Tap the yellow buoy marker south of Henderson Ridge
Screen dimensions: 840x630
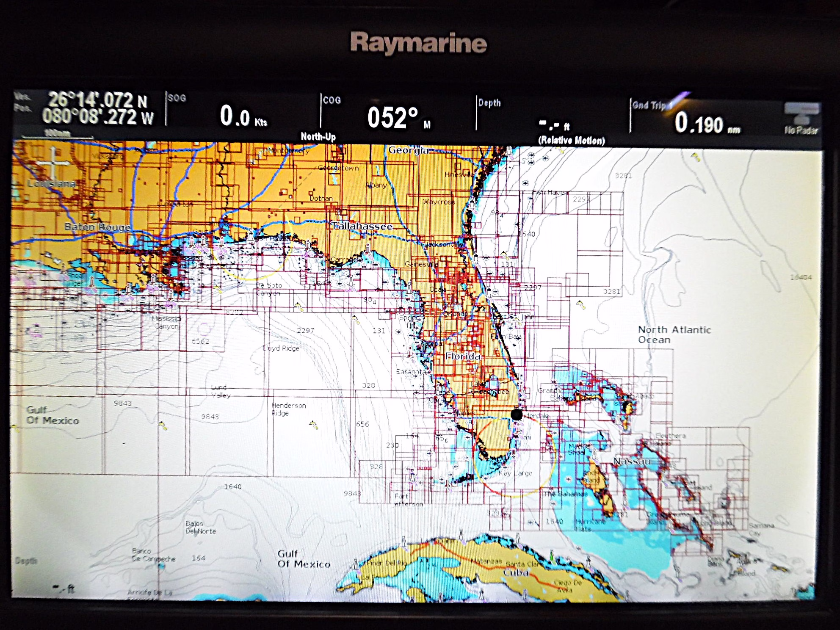tap(313, 425)
